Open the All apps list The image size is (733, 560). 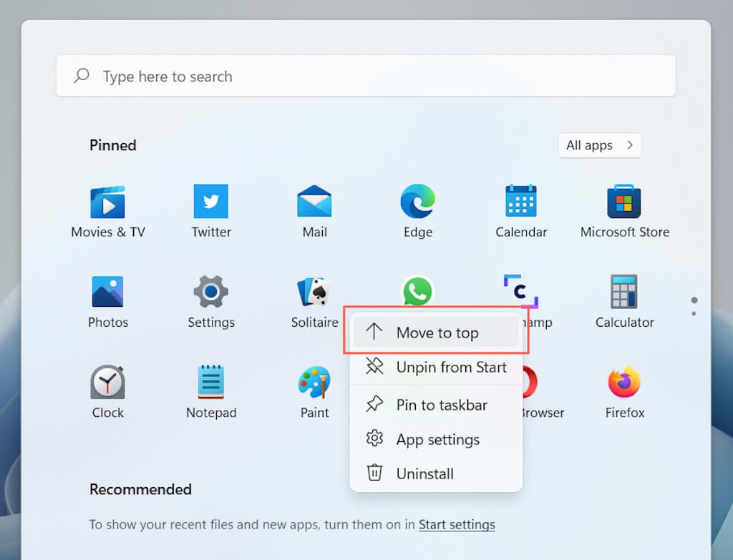click(599, 145)
